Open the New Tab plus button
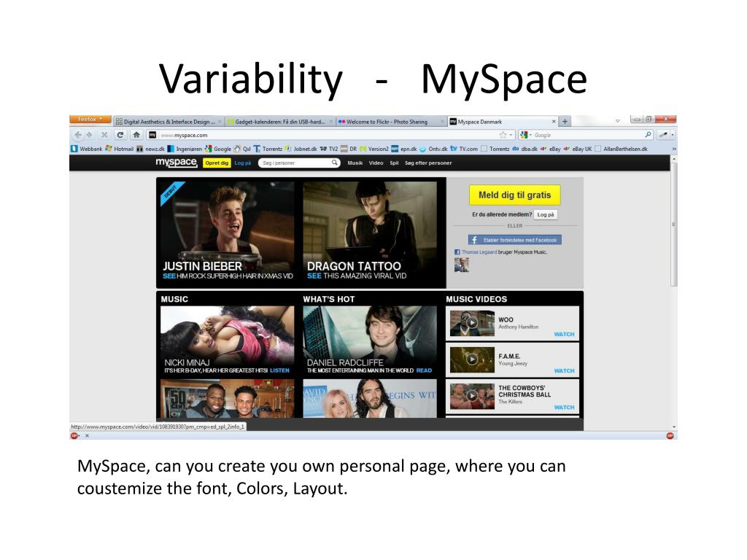 coord(565,122)
